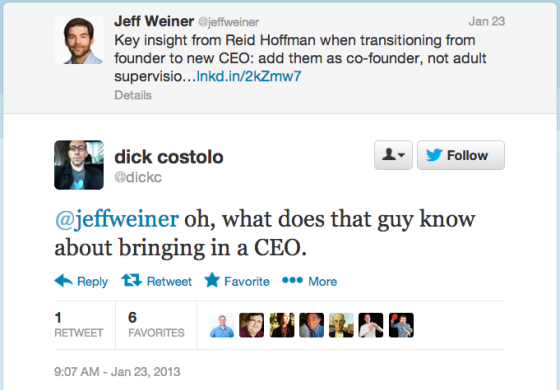This screenshot has height=390, width=560.
Task: Click the first favoriter avatar in blue shirt
Action: pyautogui.click(x=222, y=325)
